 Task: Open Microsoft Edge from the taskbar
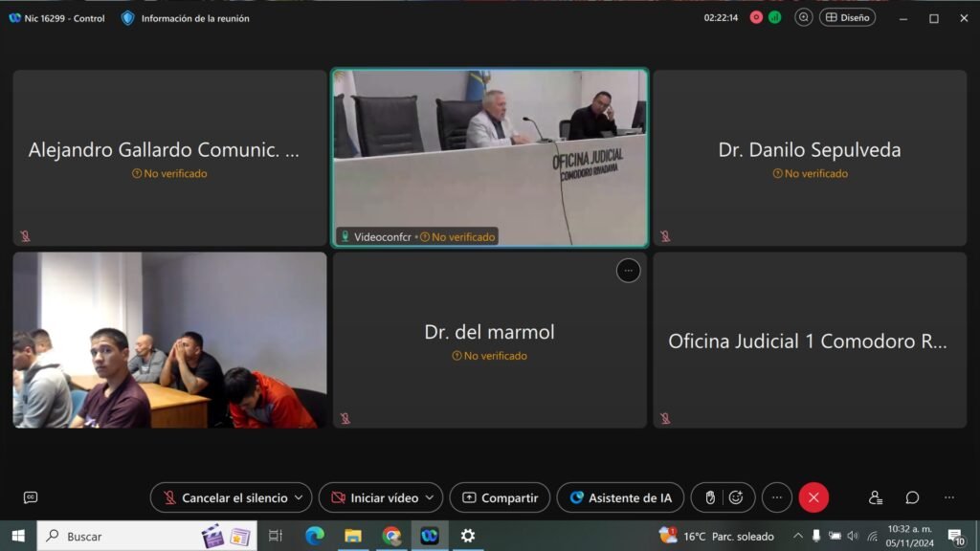point(315,536)
